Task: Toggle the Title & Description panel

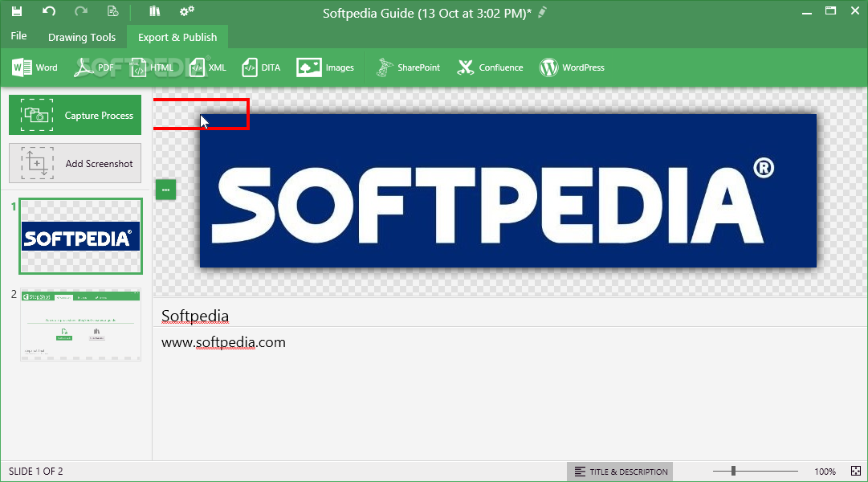Action: pos(620,472)
